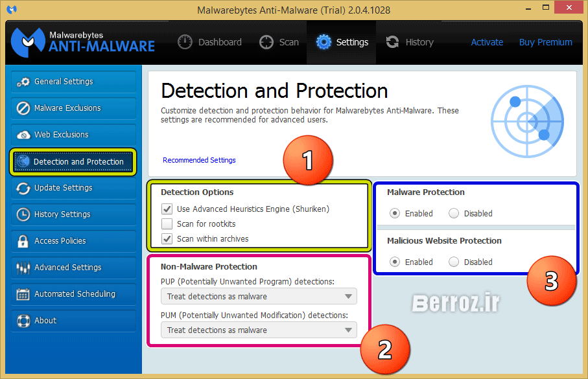Select Malicious Website Protection Enabled radio
588x379 pixels.
pyautogui.click(x=395, y=262)
